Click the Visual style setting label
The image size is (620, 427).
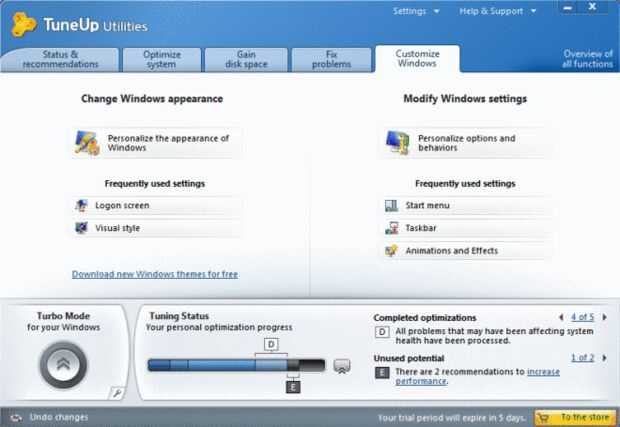[x=117, y=228]
